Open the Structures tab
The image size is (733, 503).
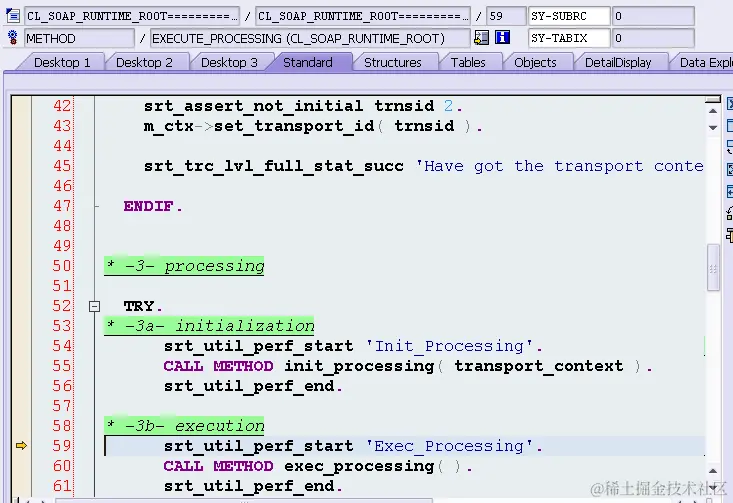pyautogui.click(x=393, y=63)
